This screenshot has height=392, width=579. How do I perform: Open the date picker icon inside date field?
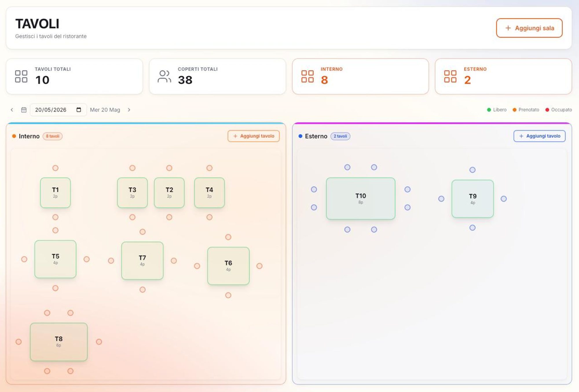[79, 110]
